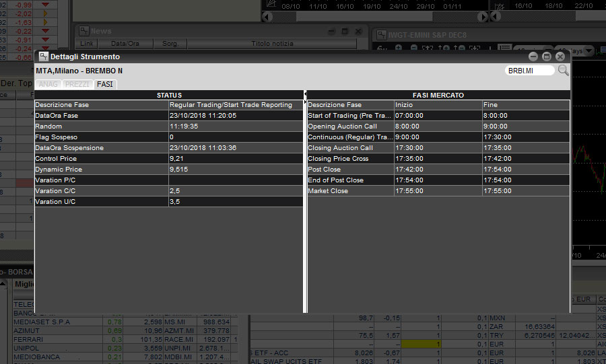Switch to the PREZZI tab
This screenshot has height=364, width=606.
coord(77,84)
